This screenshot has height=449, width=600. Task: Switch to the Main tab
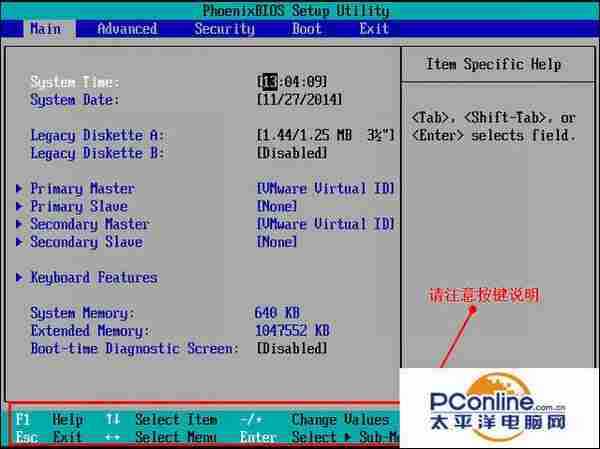(x=45, y=29)
